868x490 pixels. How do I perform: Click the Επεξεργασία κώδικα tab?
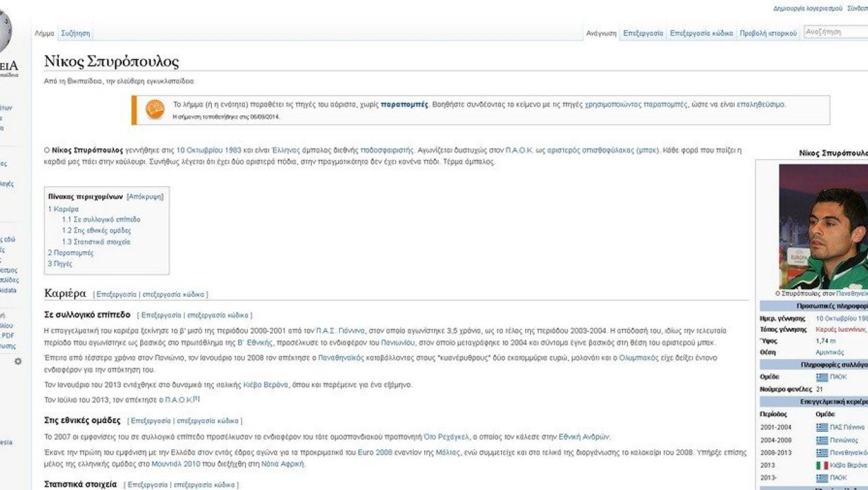pyautogui.click(x=701, y=33)
